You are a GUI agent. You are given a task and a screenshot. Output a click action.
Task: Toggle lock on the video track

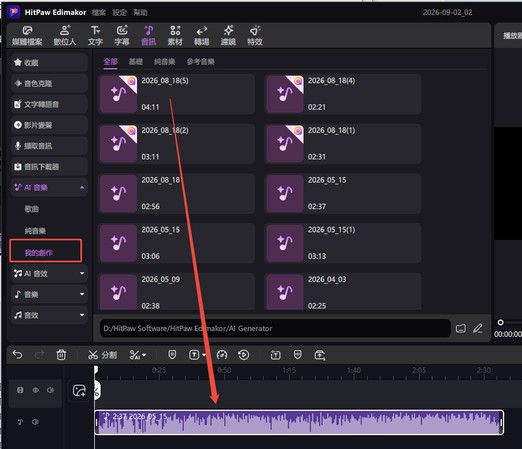(x=20, y=390)
